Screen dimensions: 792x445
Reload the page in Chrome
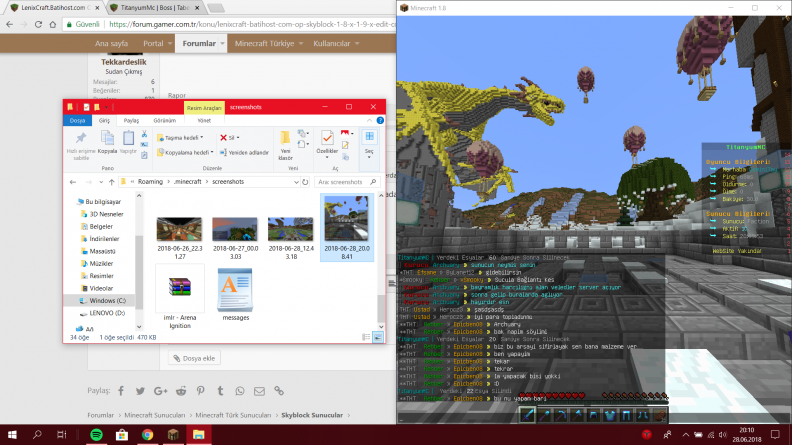coord(38,24)
